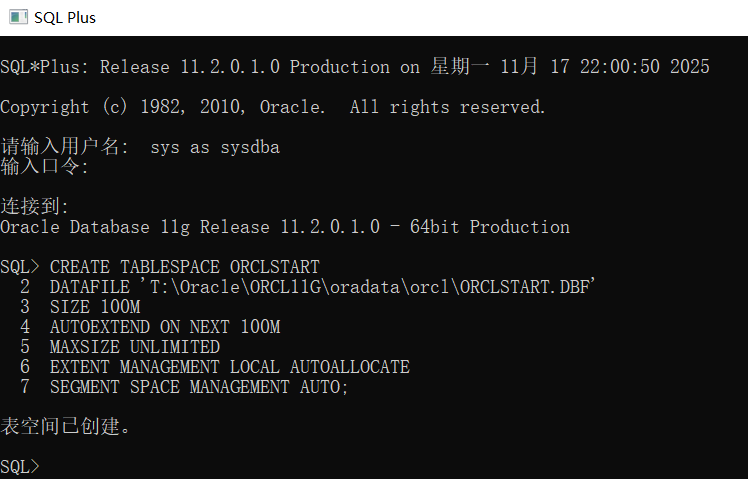Click the "AUTOEXTEND ON NEXT 100M" line
Image resolution: width=748 pixels, height=479 pixels.
[165, 327]
